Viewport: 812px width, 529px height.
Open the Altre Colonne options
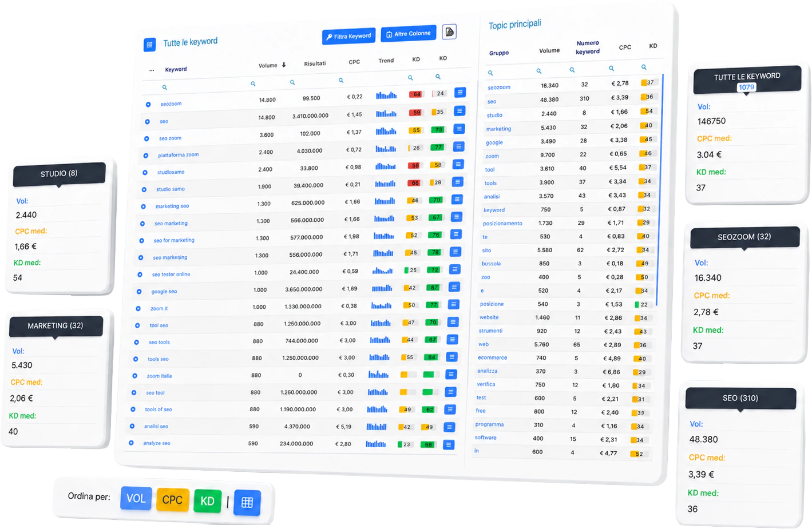click(x=409, y=34)
